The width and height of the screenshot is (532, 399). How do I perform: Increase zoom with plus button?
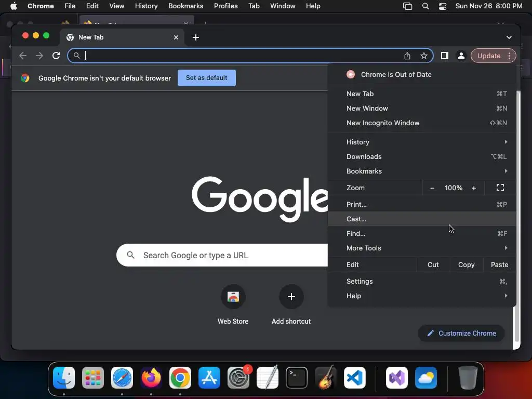point(474,188)
